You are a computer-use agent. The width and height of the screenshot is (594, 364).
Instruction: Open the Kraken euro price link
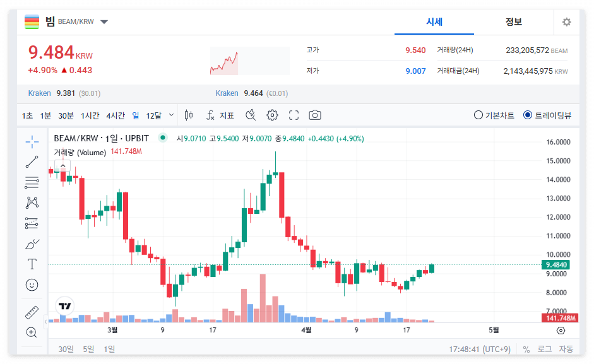click(227, 93)
